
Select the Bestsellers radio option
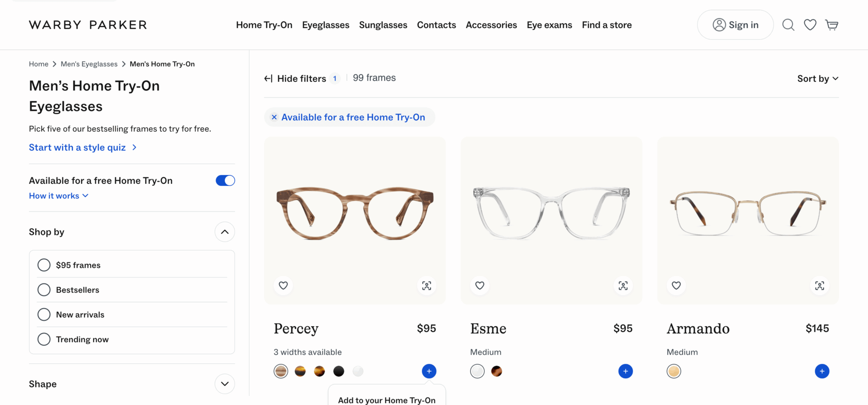tap(44, 290)
